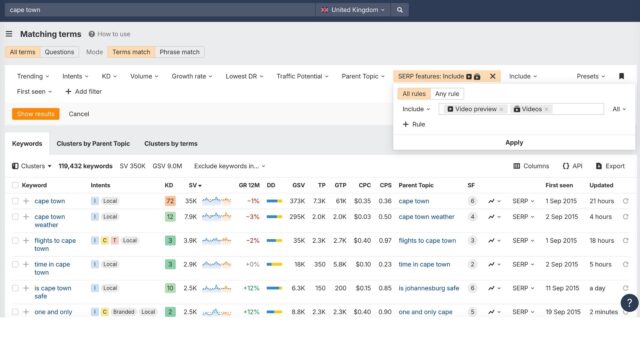Check the cape town row checkbox

15,201
